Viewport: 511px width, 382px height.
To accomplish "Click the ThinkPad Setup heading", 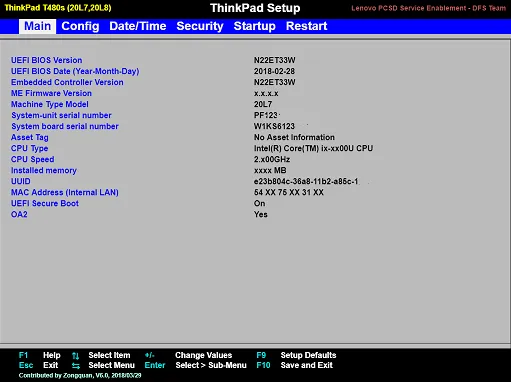I will 255,8.
